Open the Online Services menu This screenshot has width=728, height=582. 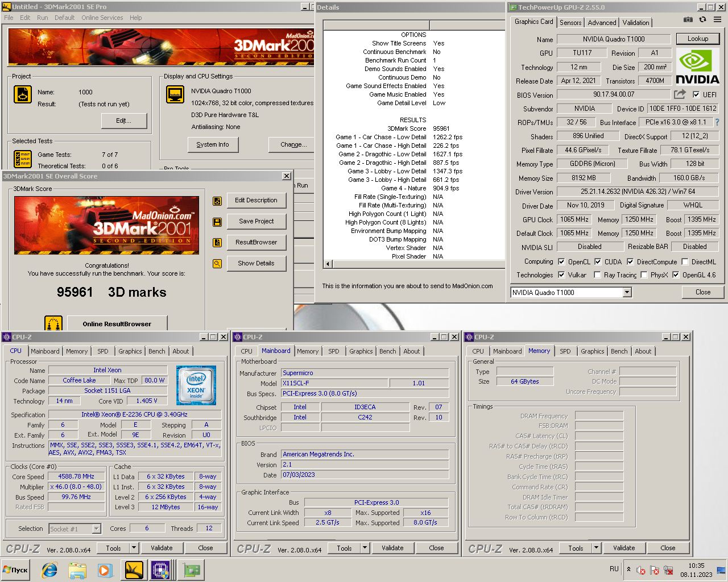[102, 18]
